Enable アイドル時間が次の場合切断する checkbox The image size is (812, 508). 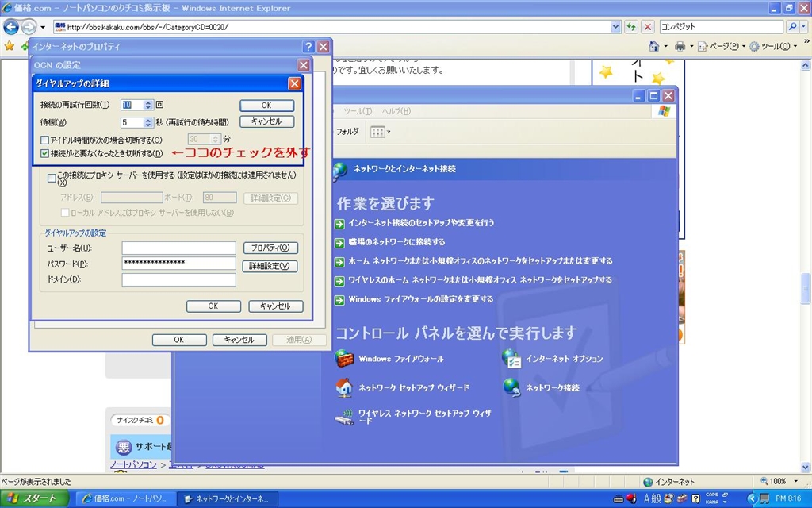click(44, 140)
